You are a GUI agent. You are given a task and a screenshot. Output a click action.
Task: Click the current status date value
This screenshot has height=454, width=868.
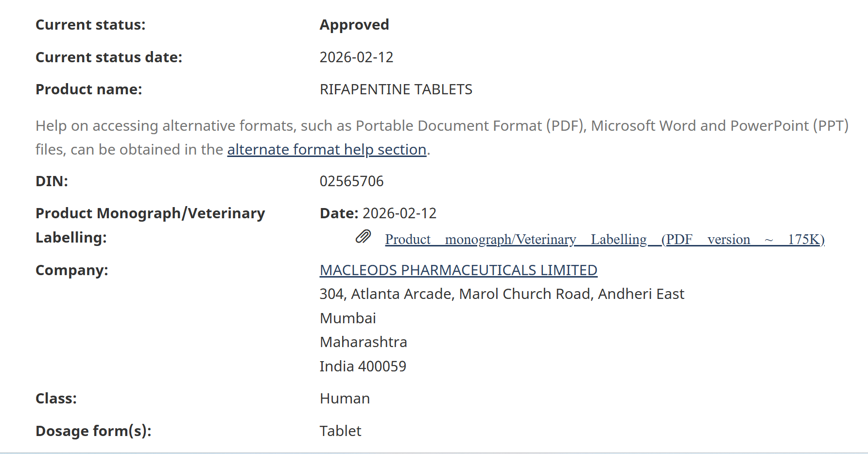click(356, 57)
